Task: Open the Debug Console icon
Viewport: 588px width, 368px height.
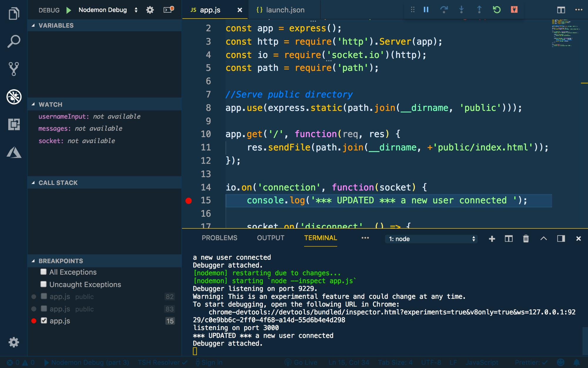Action: coord(168,10)
